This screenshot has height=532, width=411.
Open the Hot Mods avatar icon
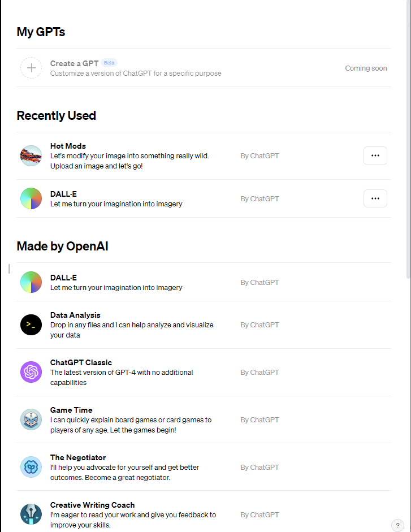31,155
